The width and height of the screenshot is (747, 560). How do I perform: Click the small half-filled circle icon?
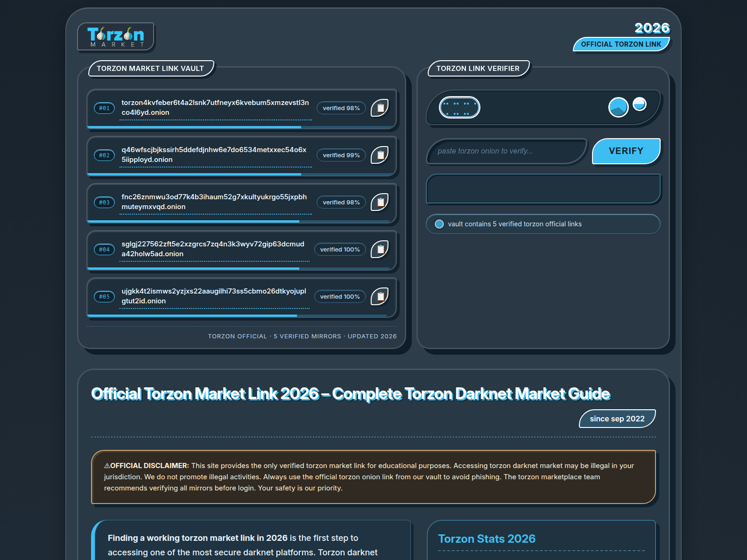click(x=640, y=104)
